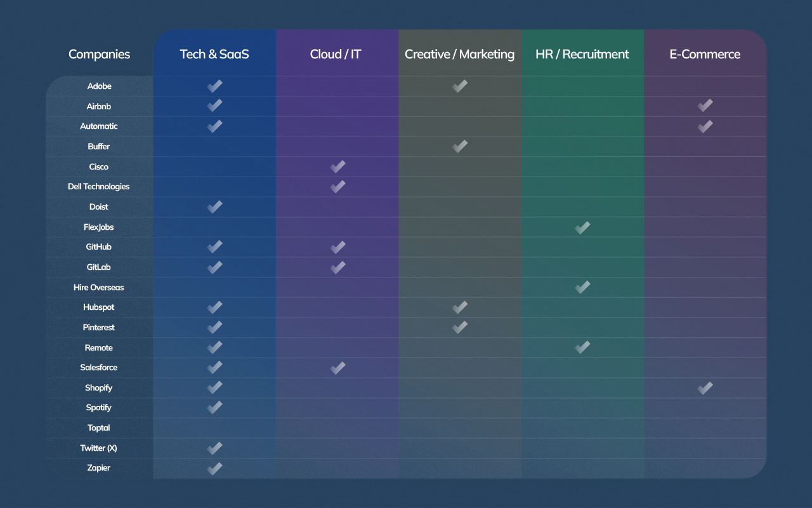This screenshot has height=508, width=812.
Task: Click Airbnb's E-Commerce checkmark
Action: [x=705, y=106]
